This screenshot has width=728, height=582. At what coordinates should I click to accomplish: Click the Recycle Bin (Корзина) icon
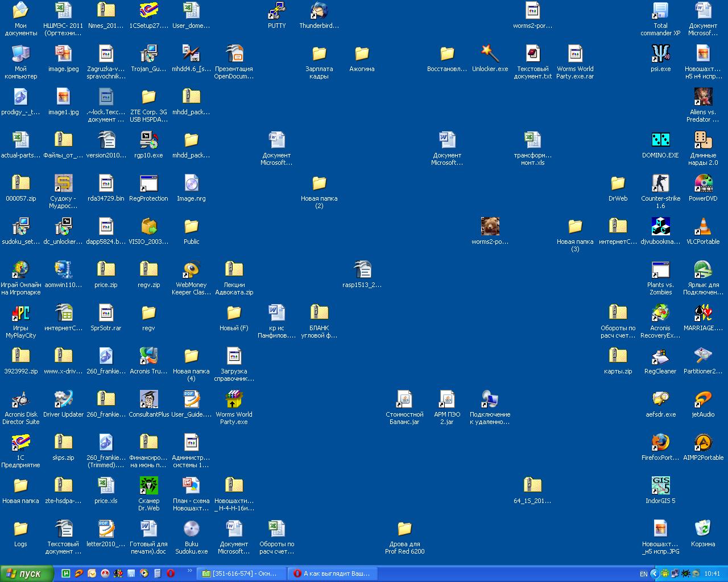[x=703, y=529]
